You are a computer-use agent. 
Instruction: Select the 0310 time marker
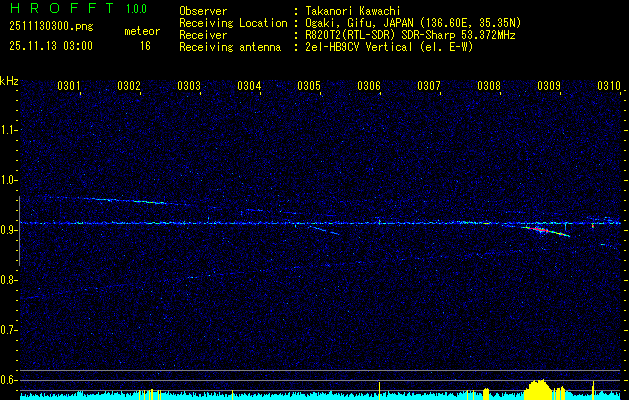pos(609,86)
